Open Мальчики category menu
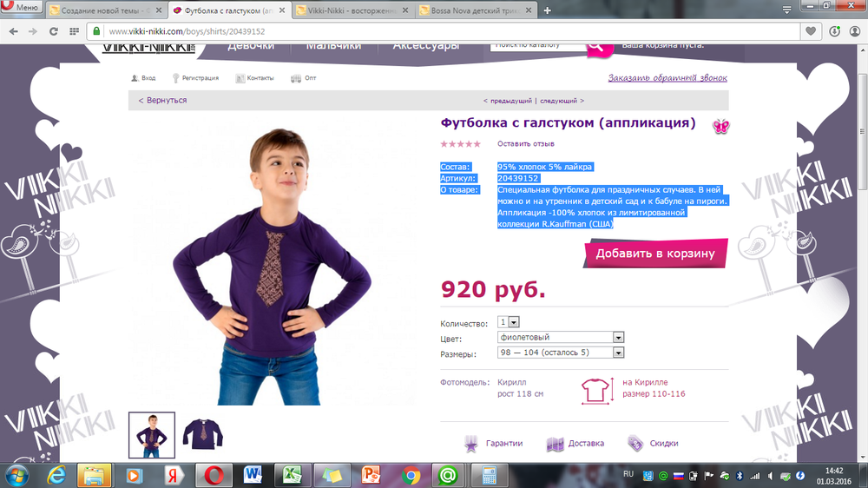Viewport: 868px width, 488px height. (333, 47)
